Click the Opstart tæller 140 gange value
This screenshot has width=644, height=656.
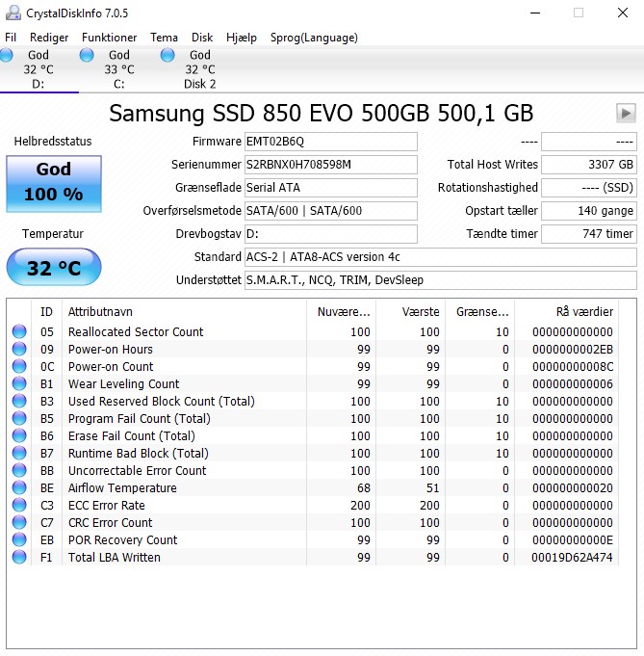click(589, 210)
